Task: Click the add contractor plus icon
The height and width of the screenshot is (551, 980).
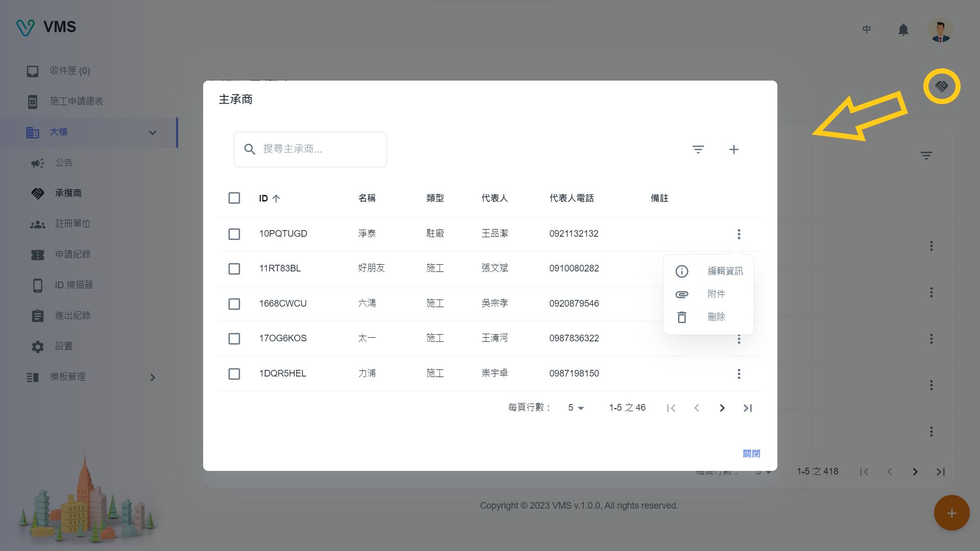Action: (733, 149)
